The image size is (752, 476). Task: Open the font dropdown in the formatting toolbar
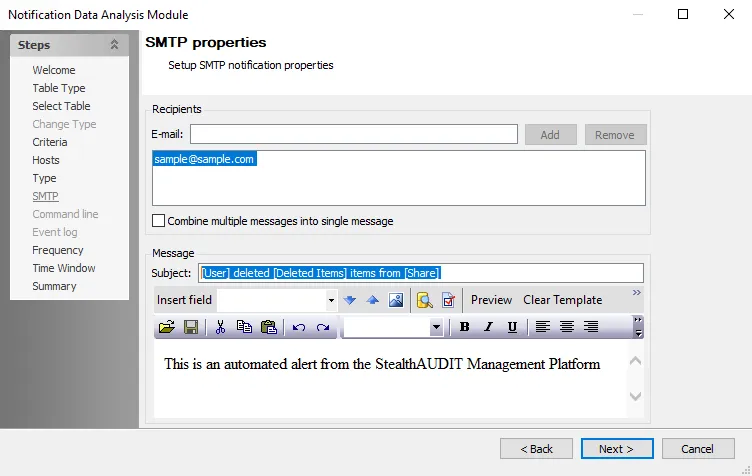click(x=436, y=327)
